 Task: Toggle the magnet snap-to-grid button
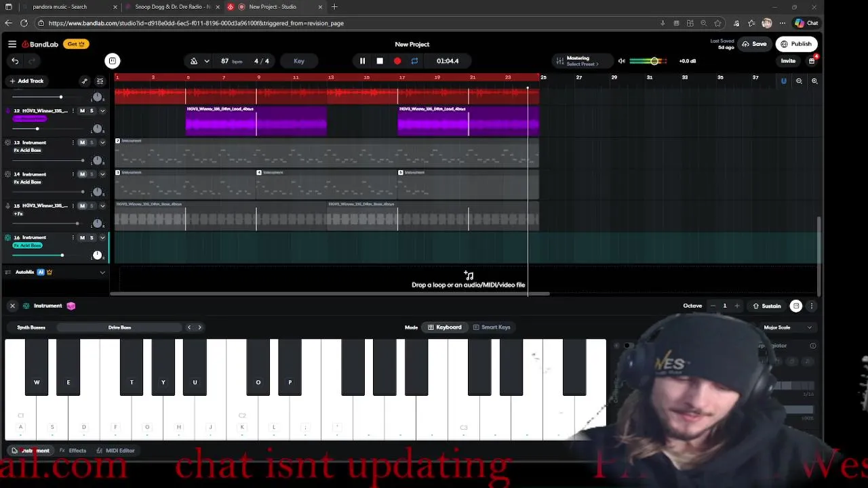tap(783, 81)
